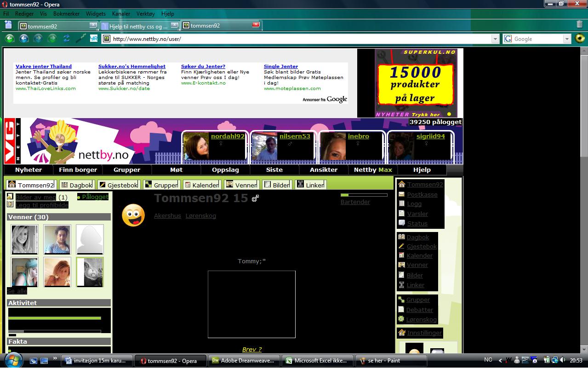The image size is (588, 368).
Task: Switch to se her - Paint taskbar button
Action: tap(391, 361)
